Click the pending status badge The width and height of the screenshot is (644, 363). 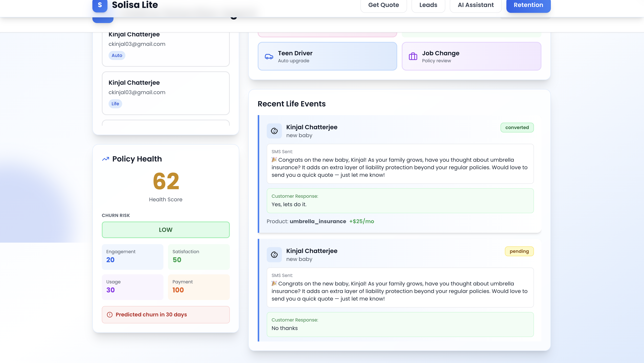tap(519, 251)
